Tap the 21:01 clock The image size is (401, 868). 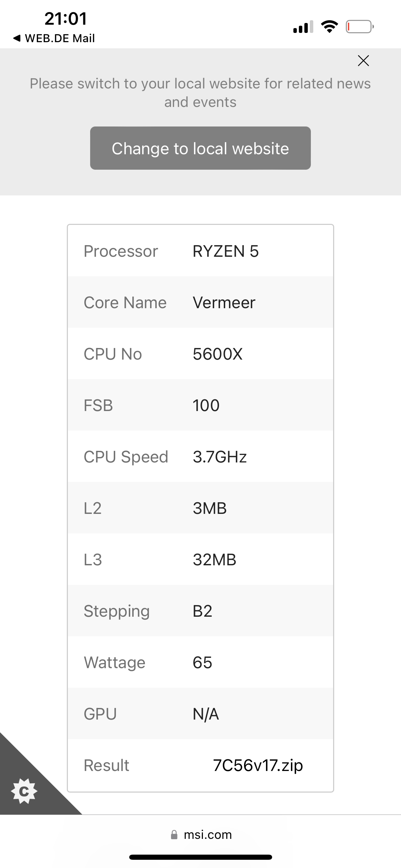(66, 19)
